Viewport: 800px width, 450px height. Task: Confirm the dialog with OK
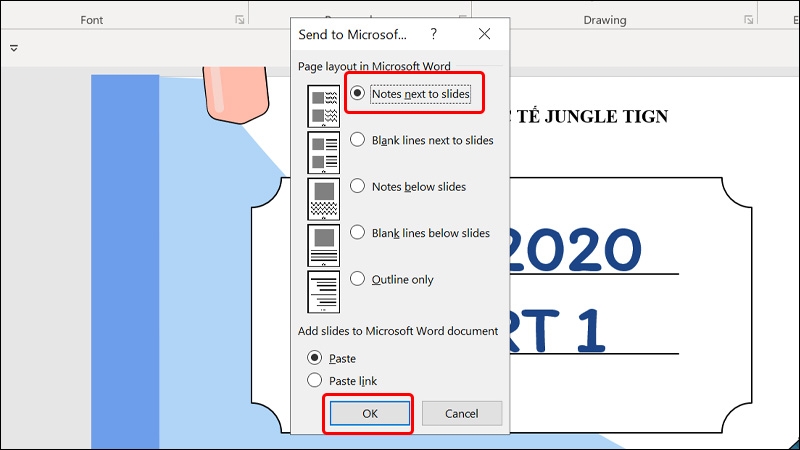point(369,413)
